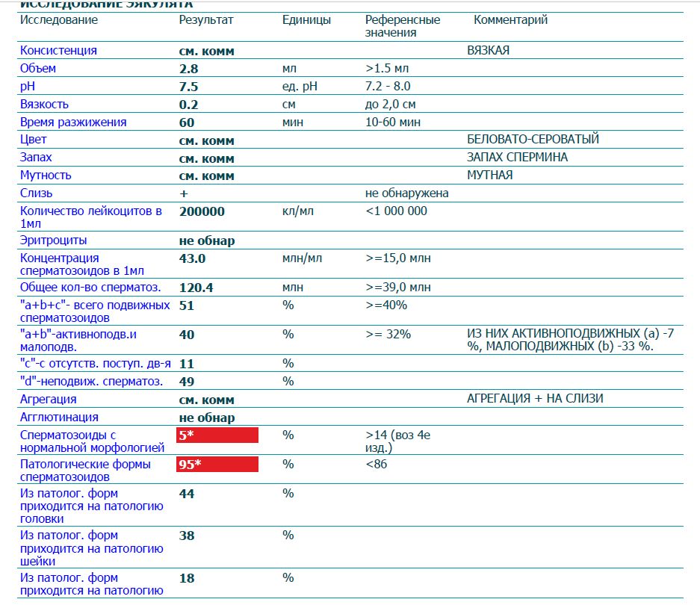This screenshot has height=605, width=700.
Task: Select the Время разжижения row label
Action: 73,122
